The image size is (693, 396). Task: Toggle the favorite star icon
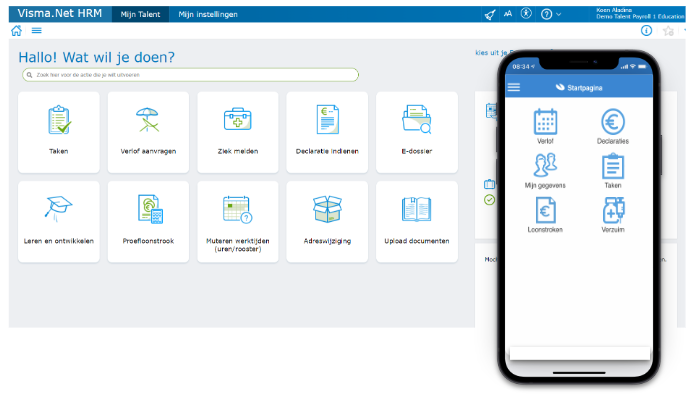(x=668, y=30)
